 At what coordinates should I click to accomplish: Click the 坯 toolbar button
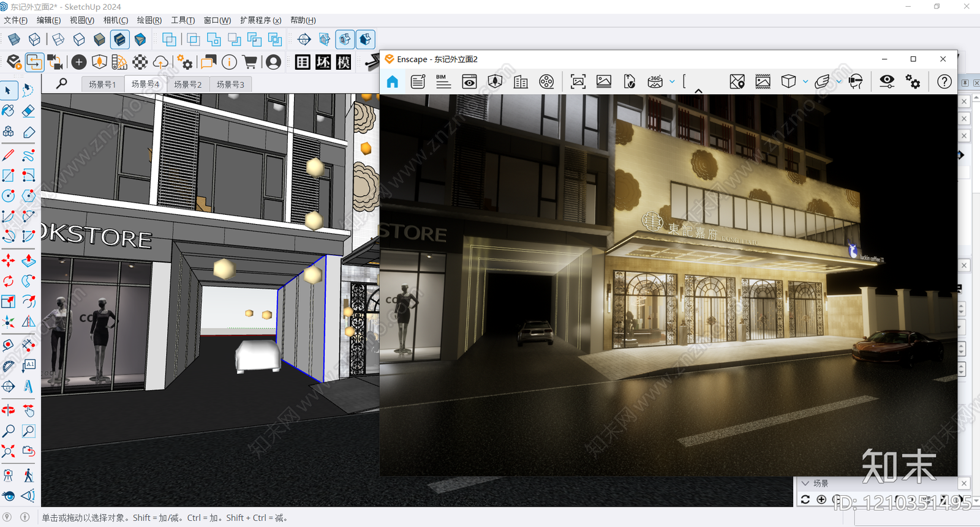click(x=323, y=62)
